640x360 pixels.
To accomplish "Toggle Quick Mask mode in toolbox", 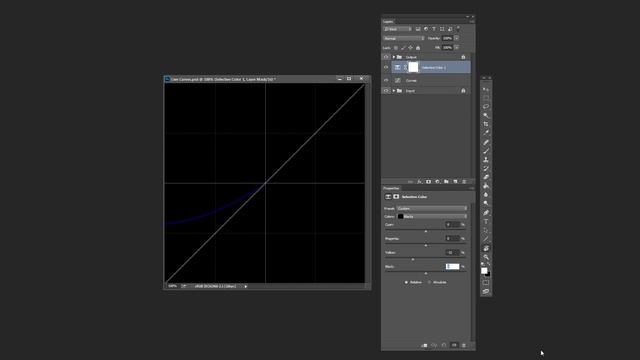I will 486,282.
